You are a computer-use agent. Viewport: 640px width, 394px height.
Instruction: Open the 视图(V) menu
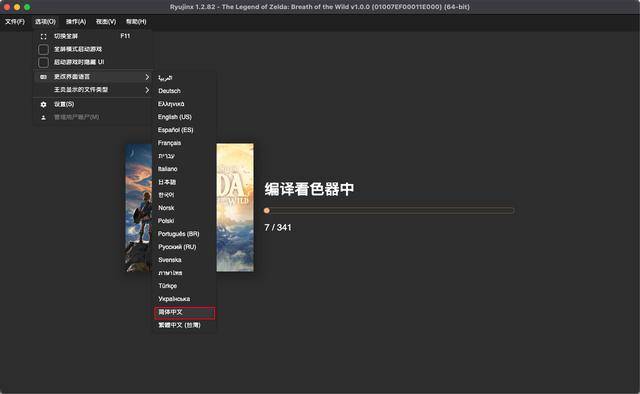click(x=106, y=22)
